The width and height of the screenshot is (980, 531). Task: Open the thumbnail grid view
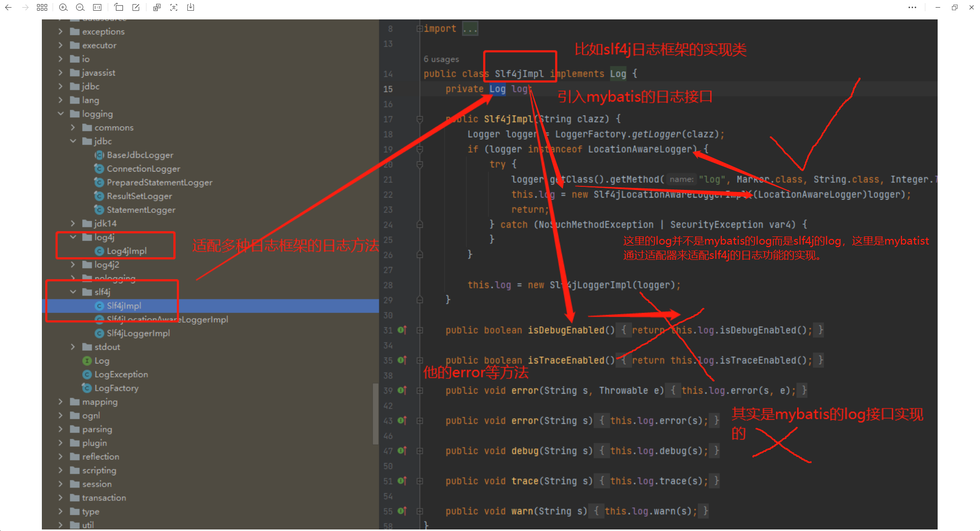[42, 8]
